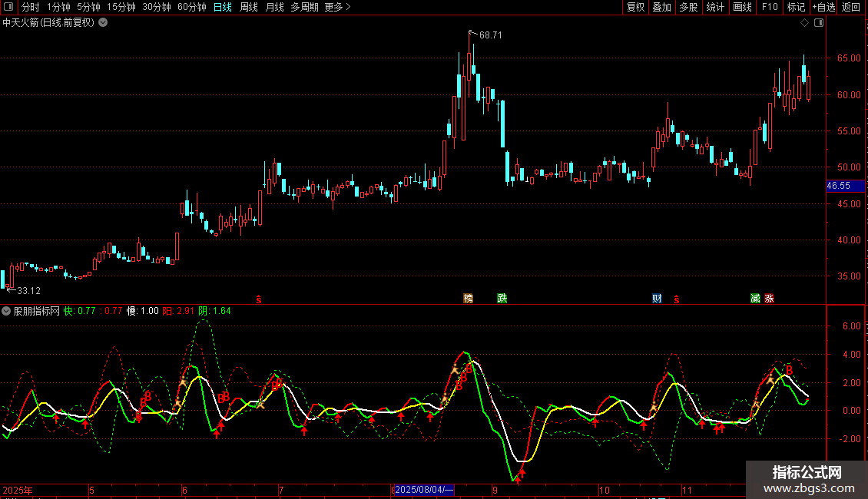
Task: Switch to 分时 intraday view
Action: (x=31, y=7)
